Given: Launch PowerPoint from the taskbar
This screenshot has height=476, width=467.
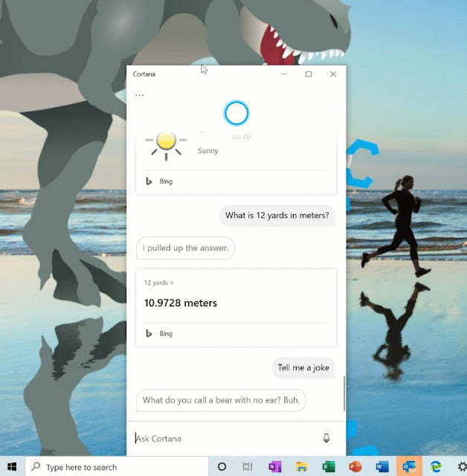Looking at the screenshot, I should [355, 466].
